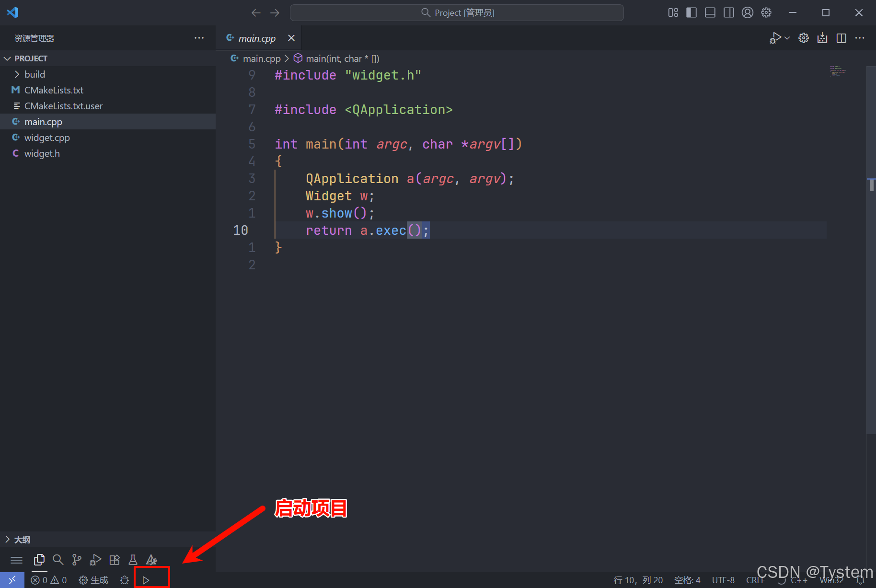876x588 pixels.
Task: Expand the 大纲 outline section
Action: (x=108, y=540)
